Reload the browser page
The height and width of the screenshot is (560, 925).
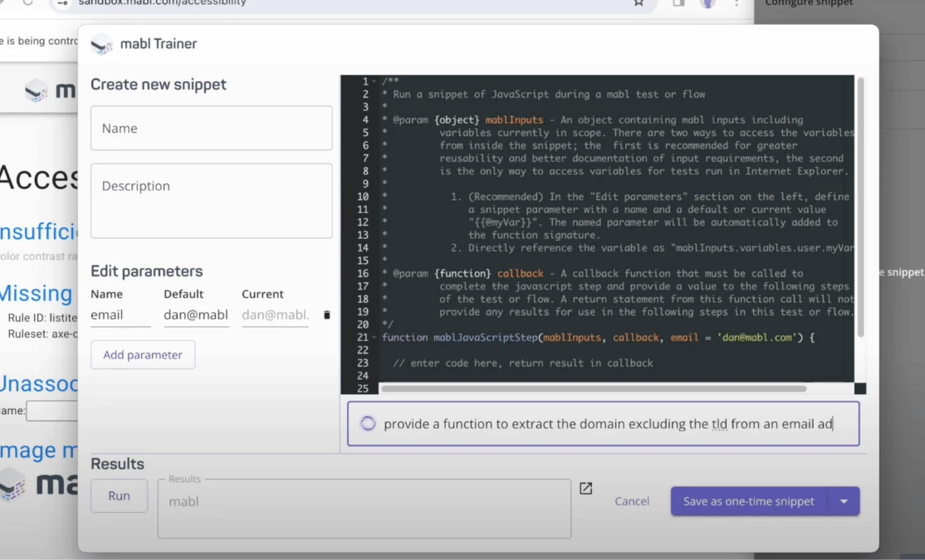point(27,2)
